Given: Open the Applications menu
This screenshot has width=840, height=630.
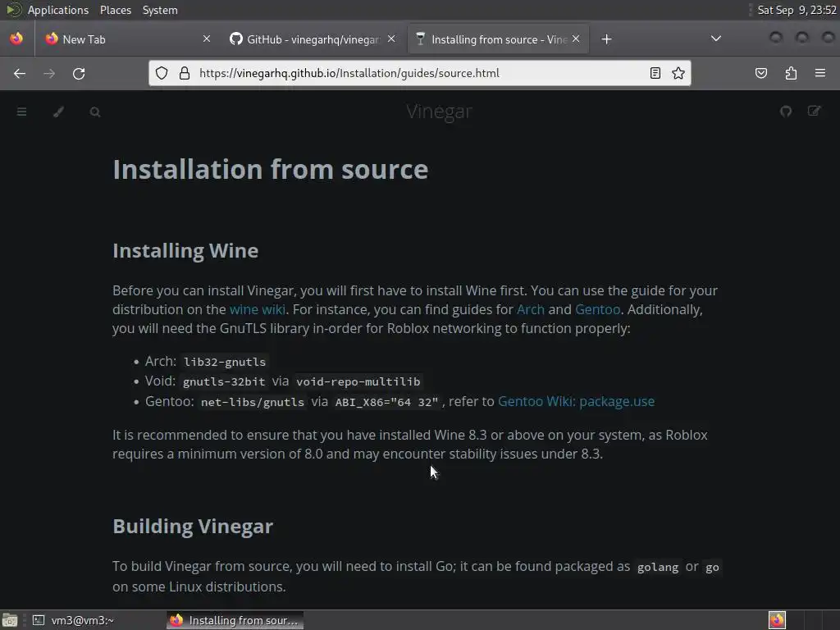Looking at the screenshot, I should pyautogui.click(x=57, y=10).
